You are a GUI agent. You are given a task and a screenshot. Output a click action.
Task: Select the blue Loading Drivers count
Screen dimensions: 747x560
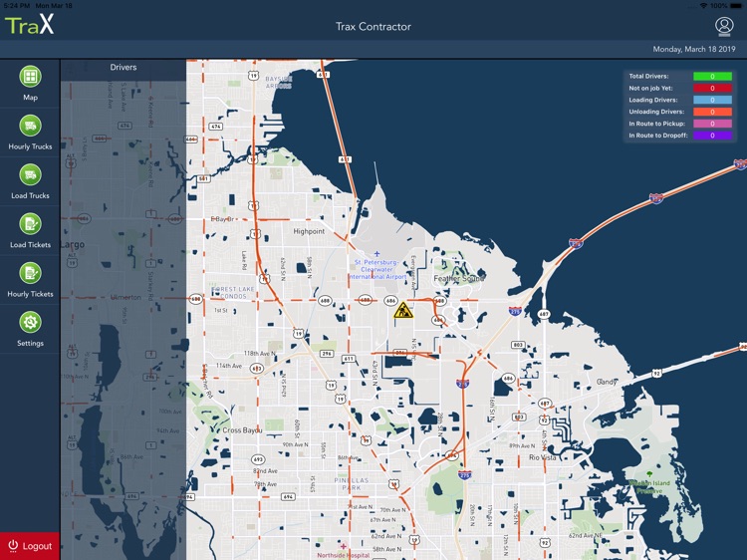(x=711, y=100)
